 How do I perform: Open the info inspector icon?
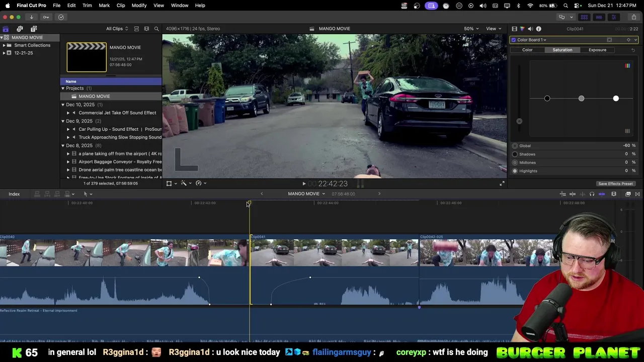538,29
